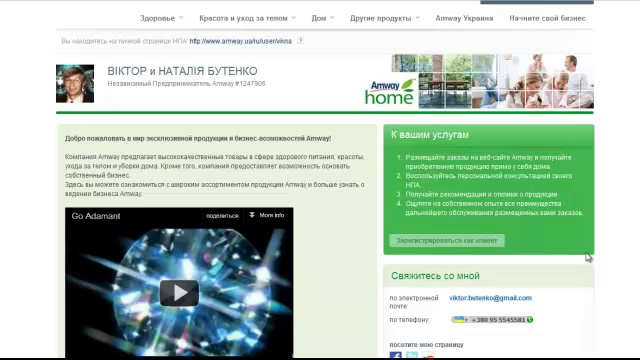Expand arrow next to Красота и уход за телом
Screen dimensions: 640x360
click(x=294, y=18)
